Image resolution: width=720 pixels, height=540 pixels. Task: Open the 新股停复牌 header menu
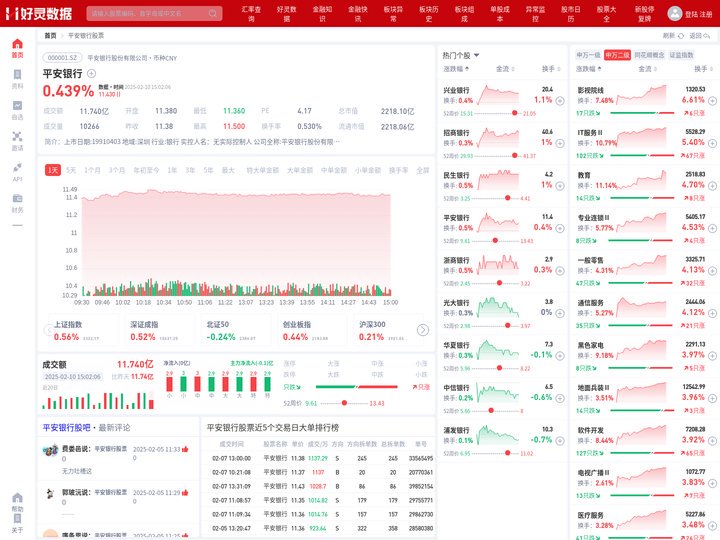coord(644,14)
